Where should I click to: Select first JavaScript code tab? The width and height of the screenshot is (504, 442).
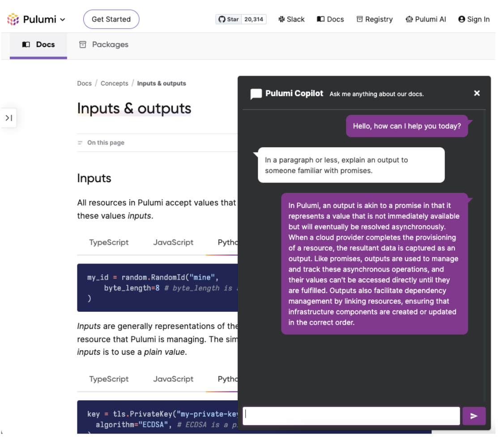[173, 242]
